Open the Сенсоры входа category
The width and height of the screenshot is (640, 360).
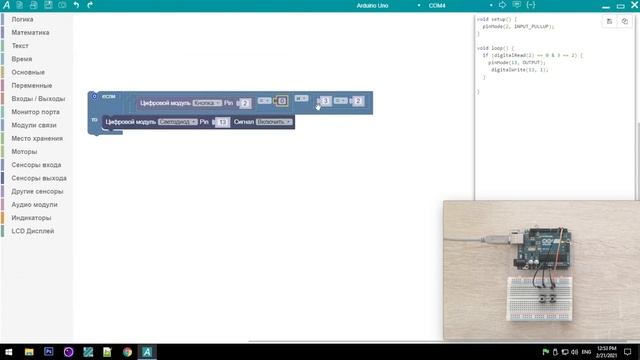pos(36,165)
